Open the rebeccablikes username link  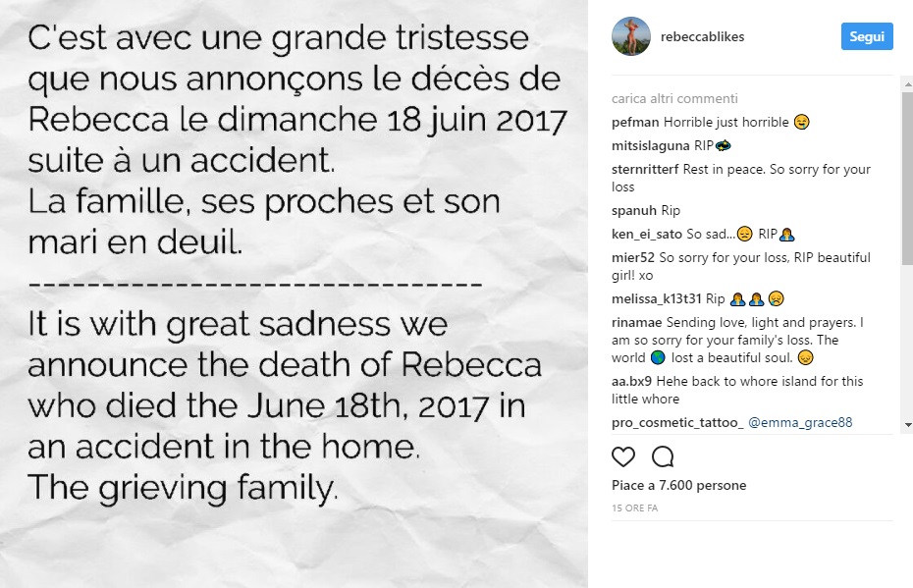(704, 37)
